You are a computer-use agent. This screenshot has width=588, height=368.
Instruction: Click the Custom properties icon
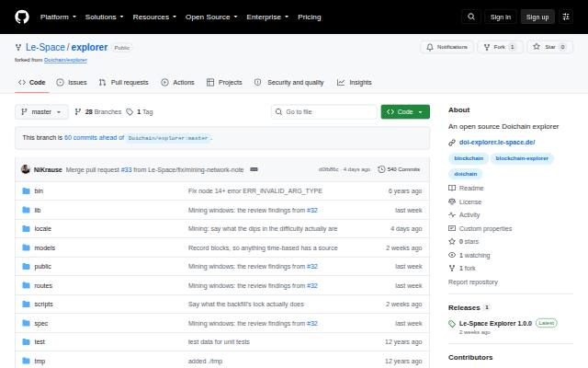(x=452, y=228)
